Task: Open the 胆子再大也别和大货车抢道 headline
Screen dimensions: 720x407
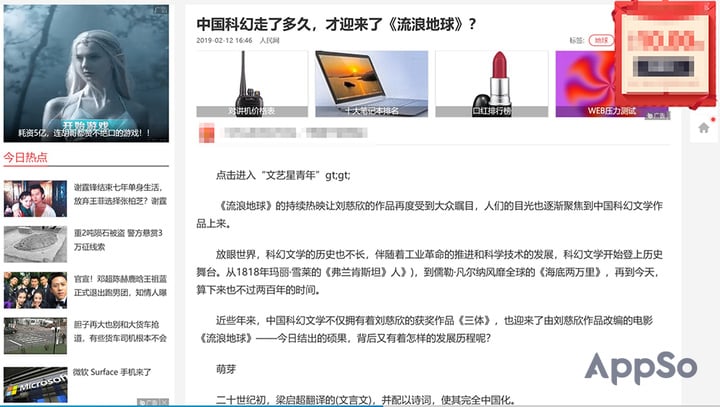Action: 120,331
